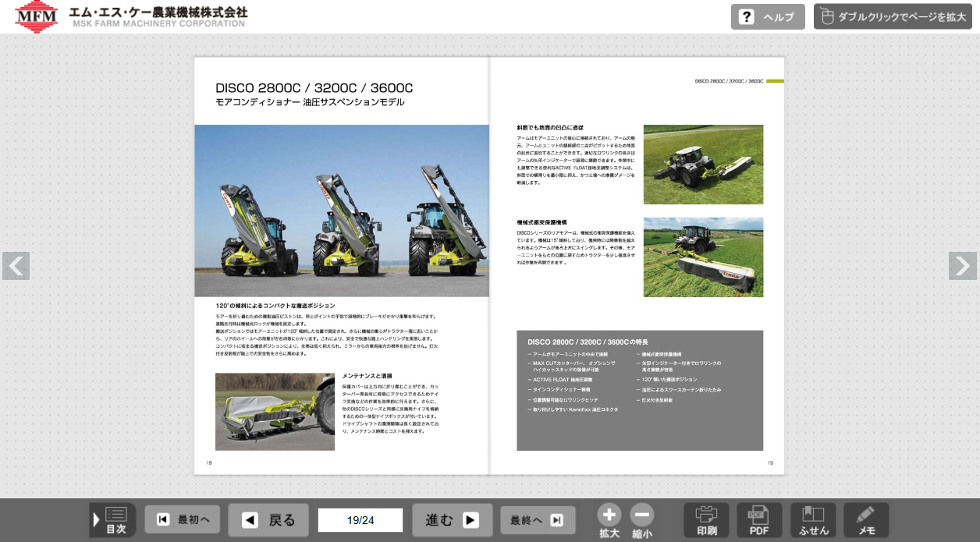This screenshot has height=542, width=980.
Task: Click the tractor mowing on slope photo
Action: pos(703,165)
